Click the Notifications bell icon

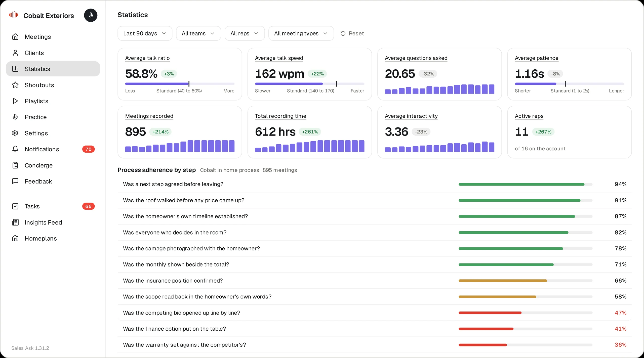(15, 149)
